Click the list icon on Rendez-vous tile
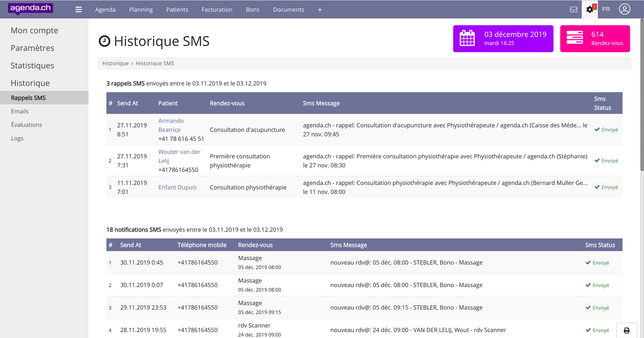644x338 pixels. tap(575, 38)
